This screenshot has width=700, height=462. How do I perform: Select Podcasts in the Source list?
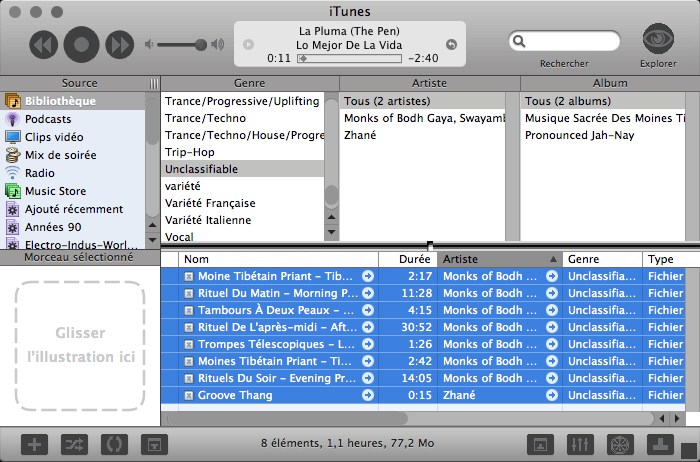coord(47,119)
